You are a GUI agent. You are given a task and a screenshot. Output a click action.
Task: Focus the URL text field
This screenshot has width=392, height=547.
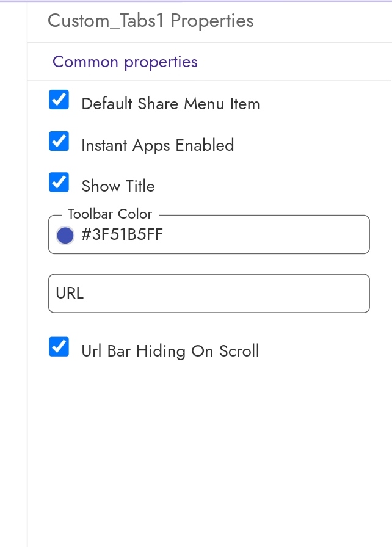[x=209, y=294]
